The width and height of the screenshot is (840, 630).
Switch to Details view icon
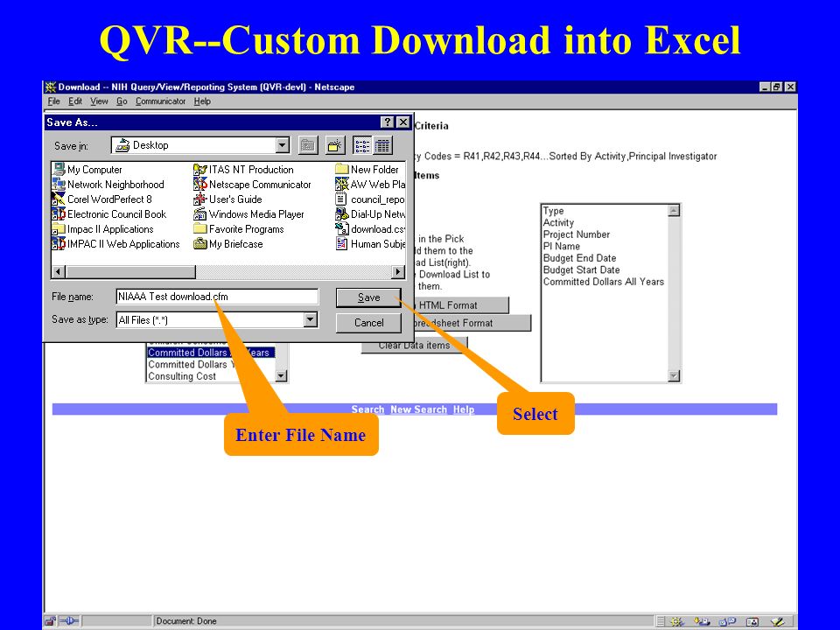point(382,145)
